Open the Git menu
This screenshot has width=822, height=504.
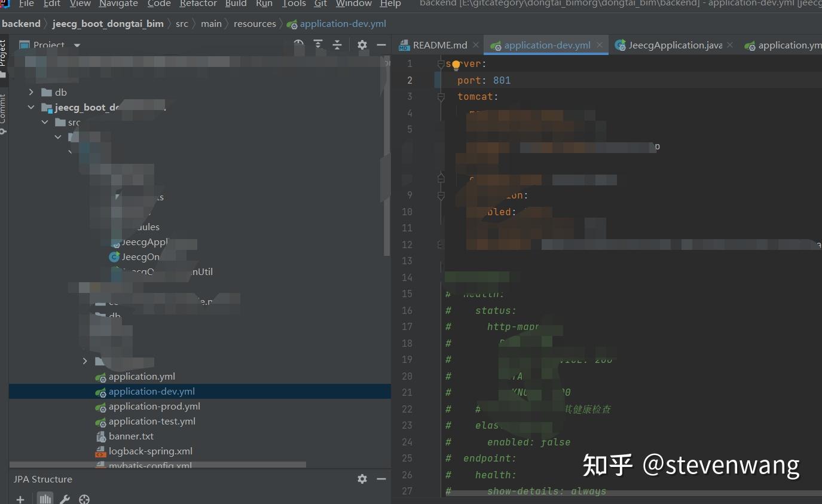pyautogui.click(x=320, y=4)
